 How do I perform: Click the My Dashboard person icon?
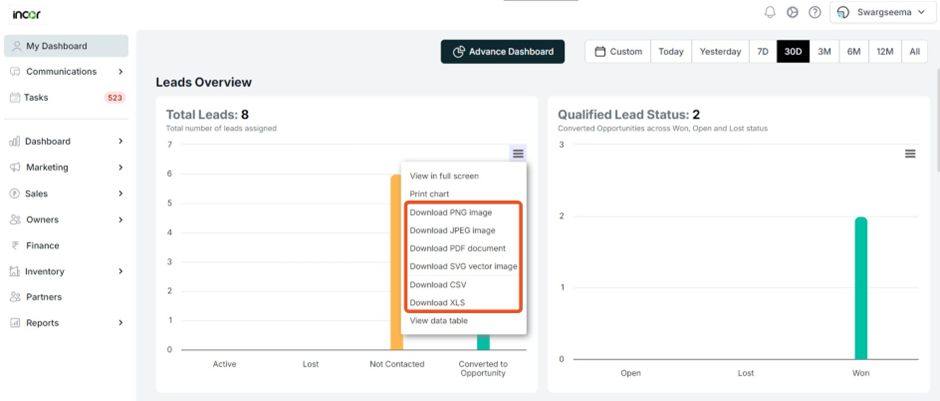[x=16, y=46]
